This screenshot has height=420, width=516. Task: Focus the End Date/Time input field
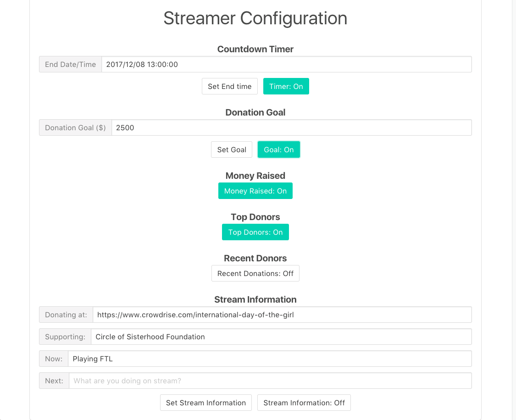pyautogui.click(x=287, y=65)
